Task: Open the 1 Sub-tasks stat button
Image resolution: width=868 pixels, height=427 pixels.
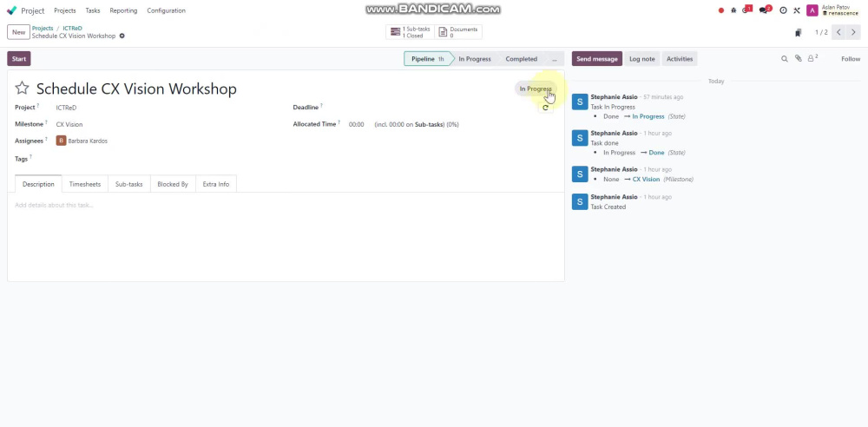Action: (x=411, y=32)
